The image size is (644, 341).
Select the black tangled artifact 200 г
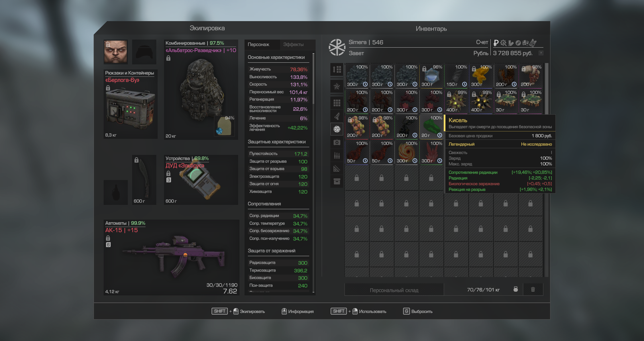tap(407, 127)
